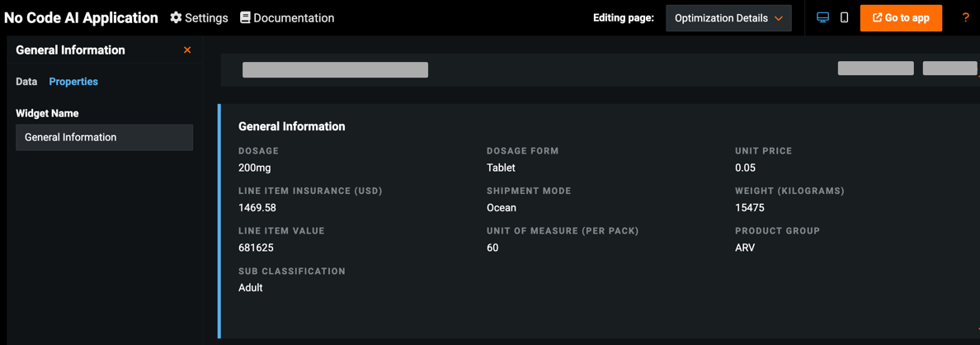This screenshot has width=980, height=345.
Task: Click the No Code AI Application title
Action: coord(81,17)
